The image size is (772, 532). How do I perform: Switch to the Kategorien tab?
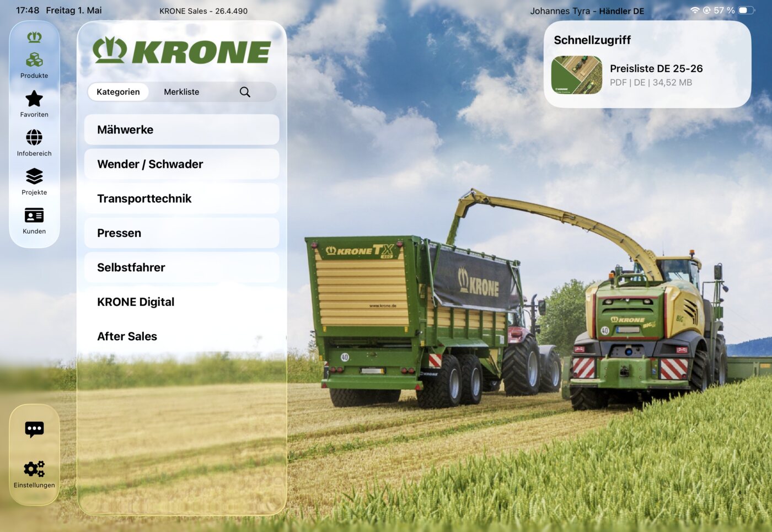click(118, 92)
